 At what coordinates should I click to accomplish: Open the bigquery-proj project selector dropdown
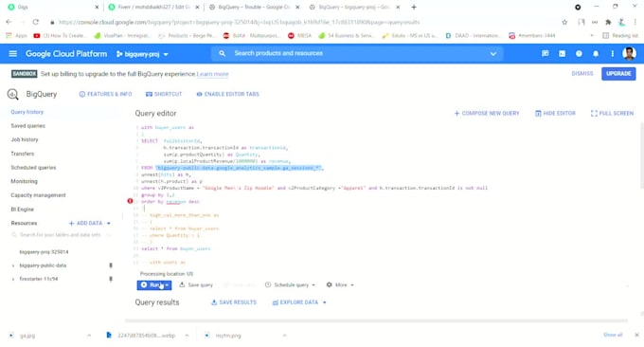pyautogui.click(x=142, y=54)
